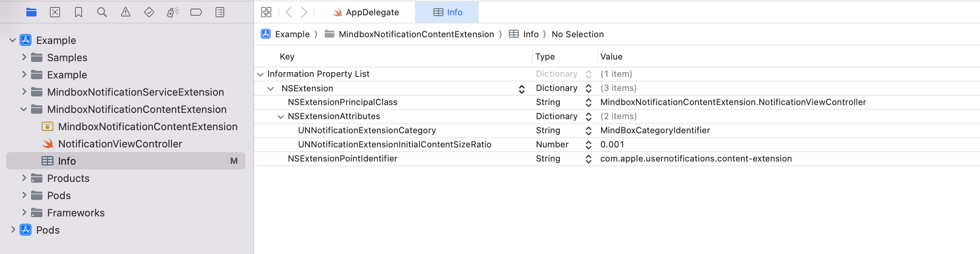Open key name stepper for NSExtension
The image size is (980, 254).
tap(522, 89)
